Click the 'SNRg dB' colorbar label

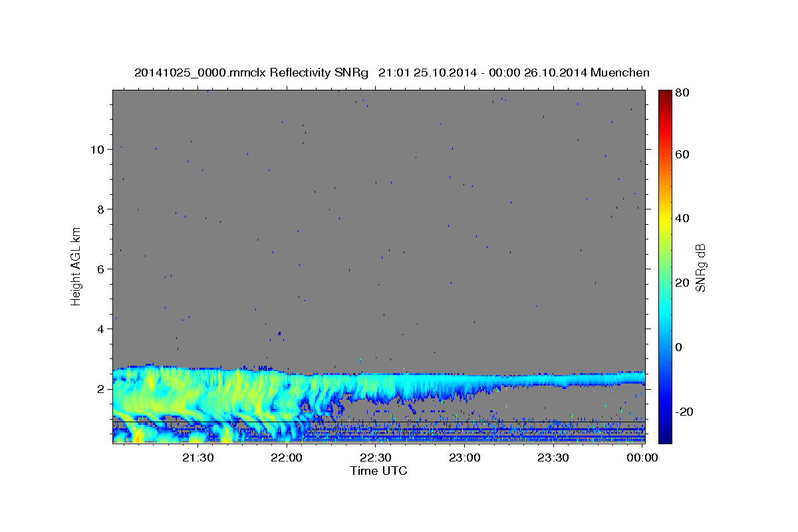click(700, 268)
